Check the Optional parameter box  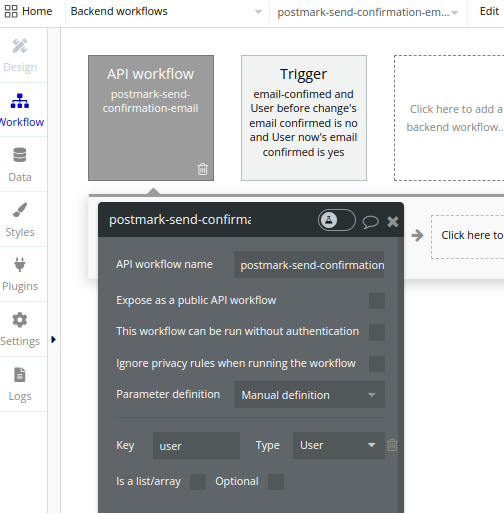pyautogui.click(x=276, y=482)
